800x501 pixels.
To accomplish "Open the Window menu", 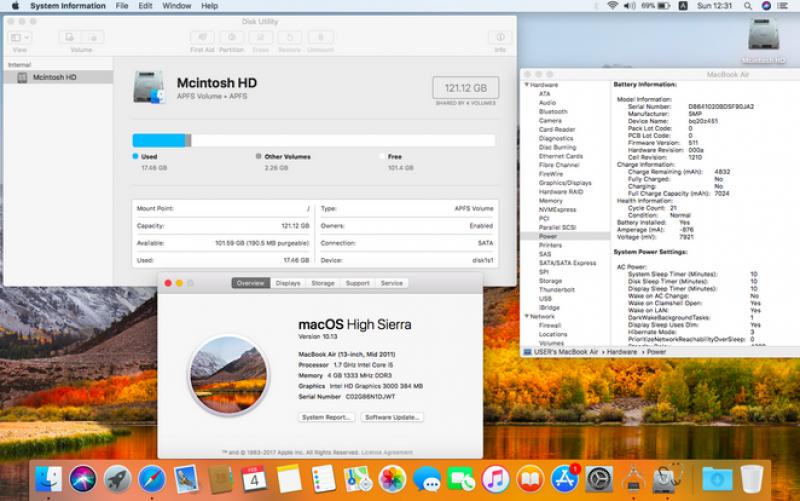I will tap(177, 6).
